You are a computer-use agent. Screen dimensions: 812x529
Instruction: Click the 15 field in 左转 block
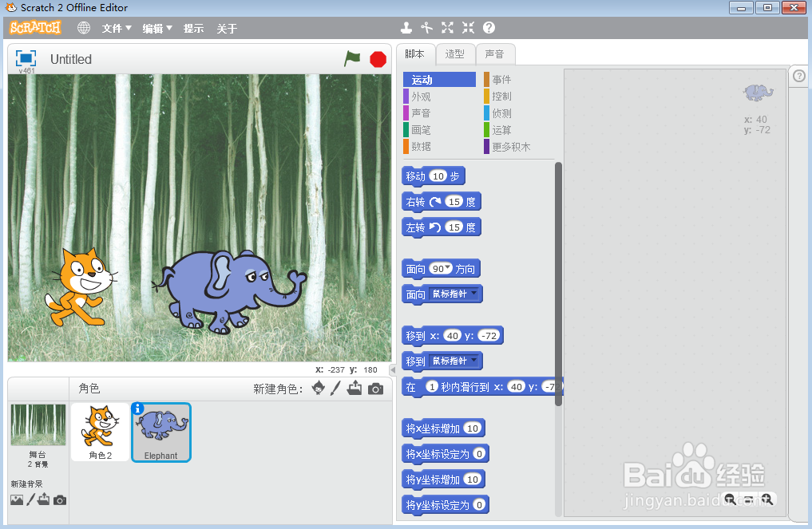click(454, 227)
